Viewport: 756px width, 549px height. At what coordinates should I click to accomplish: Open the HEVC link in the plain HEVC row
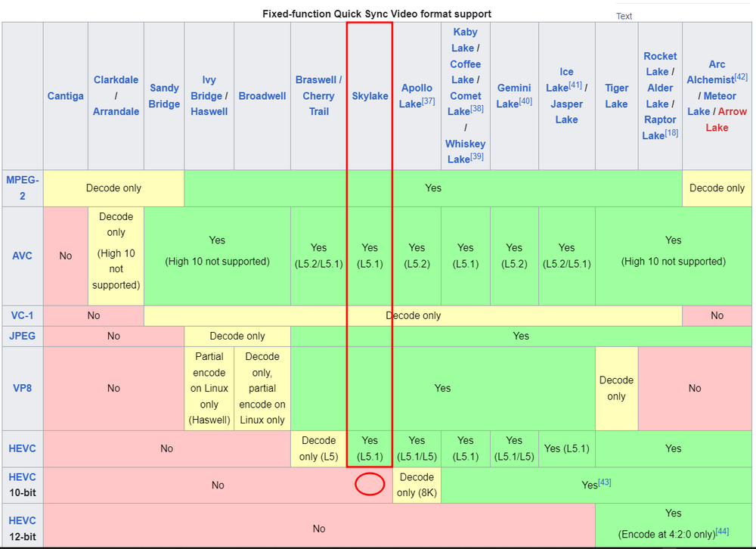22,448
